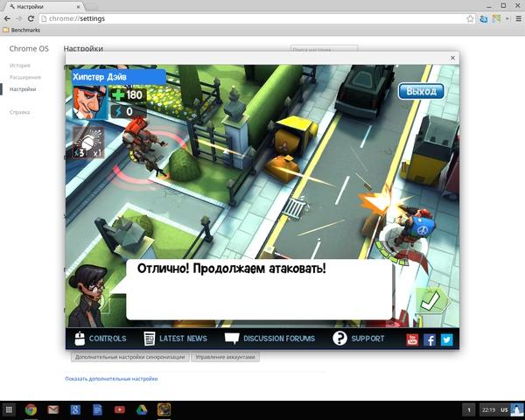525x420 pixels.
Task: Open the YouTube link icon
Action: click(x=412, y=339)
